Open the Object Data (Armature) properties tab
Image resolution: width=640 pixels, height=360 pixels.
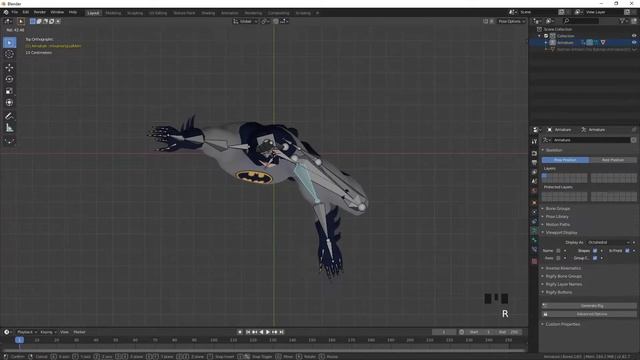tap(534, 231)
